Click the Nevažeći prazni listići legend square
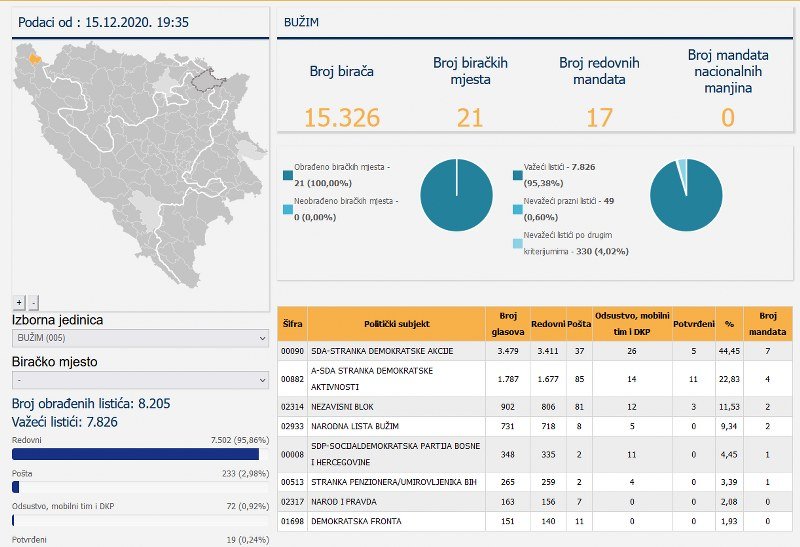The image size is (800, 547). [x=517, y=209]
